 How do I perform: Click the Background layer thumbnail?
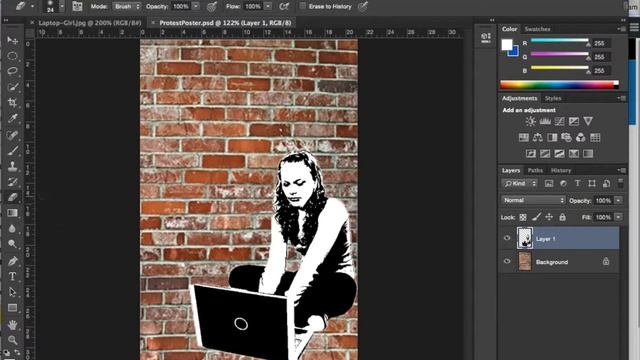pyautogui.click(x=525, y=261)
